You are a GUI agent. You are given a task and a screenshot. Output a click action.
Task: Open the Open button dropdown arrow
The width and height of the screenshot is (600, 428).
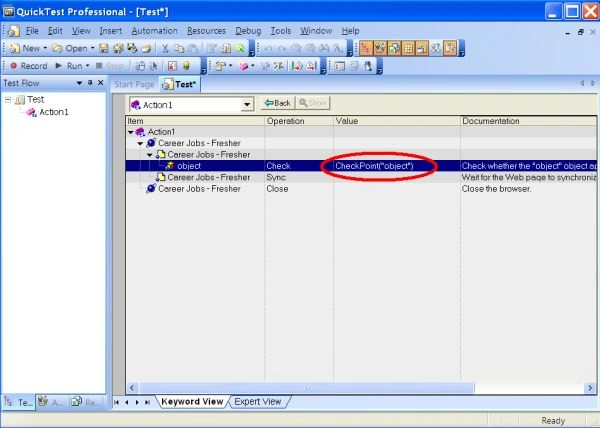[x=92, y=48]
